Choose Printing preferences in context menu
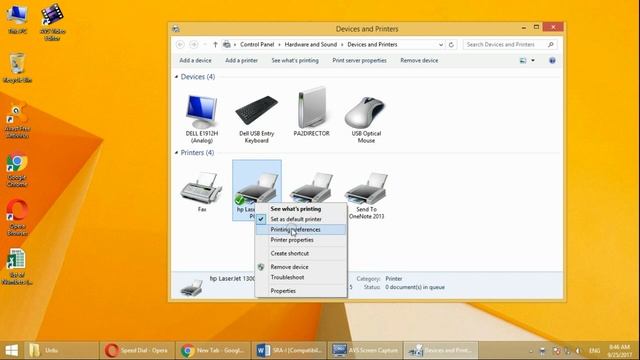The height and width of the screenshot is (360, 640). coord(301,230)
